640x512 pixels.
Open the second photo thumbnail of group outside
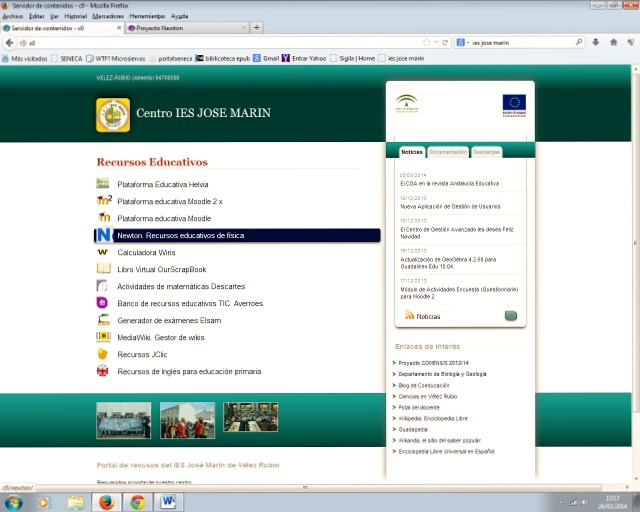click(187, 420)
